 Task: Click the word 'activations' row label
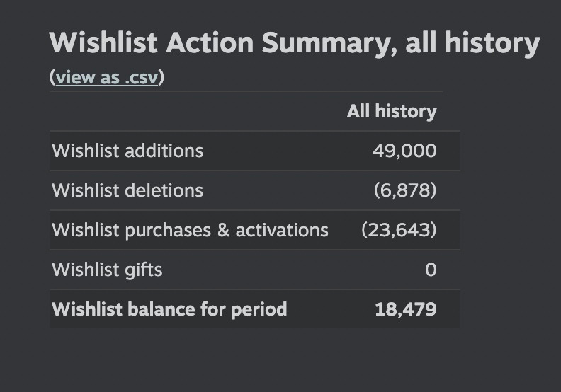point(282,230)
